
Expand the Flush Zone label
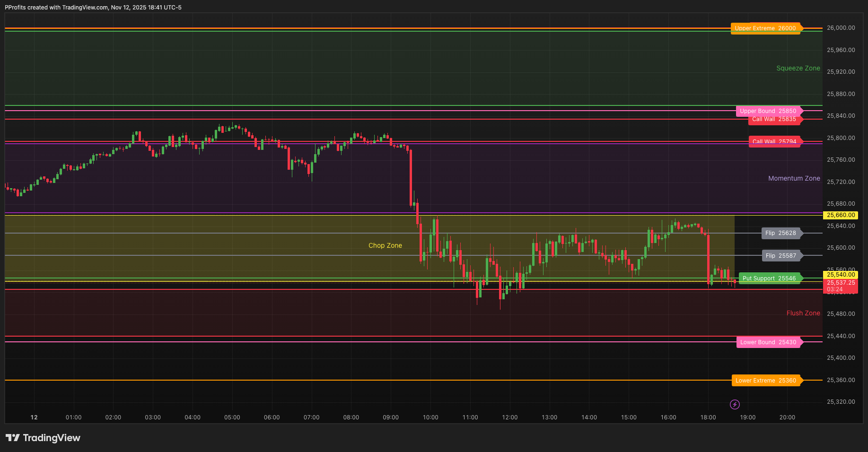pyautogui.click(x=803, y=313)
